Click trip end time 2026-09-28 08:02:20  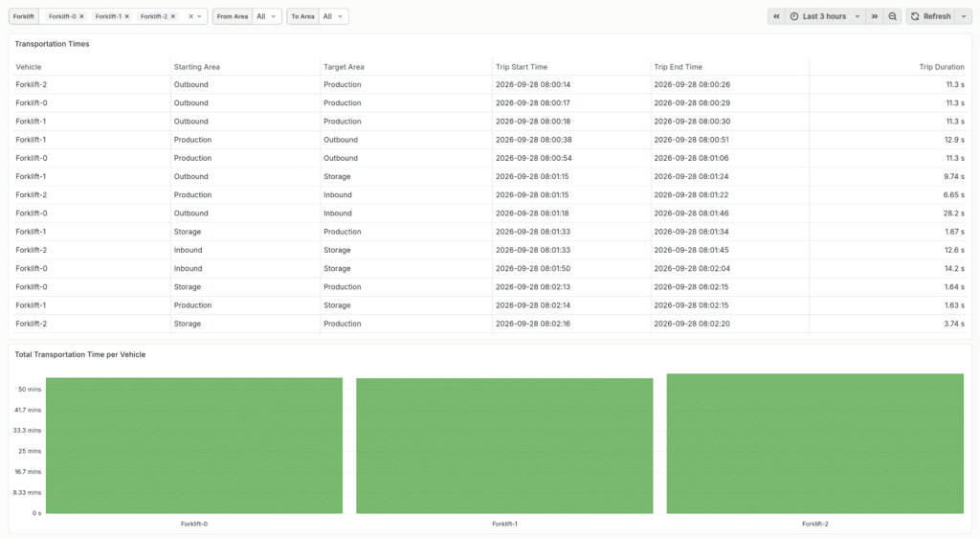[691, 324]
